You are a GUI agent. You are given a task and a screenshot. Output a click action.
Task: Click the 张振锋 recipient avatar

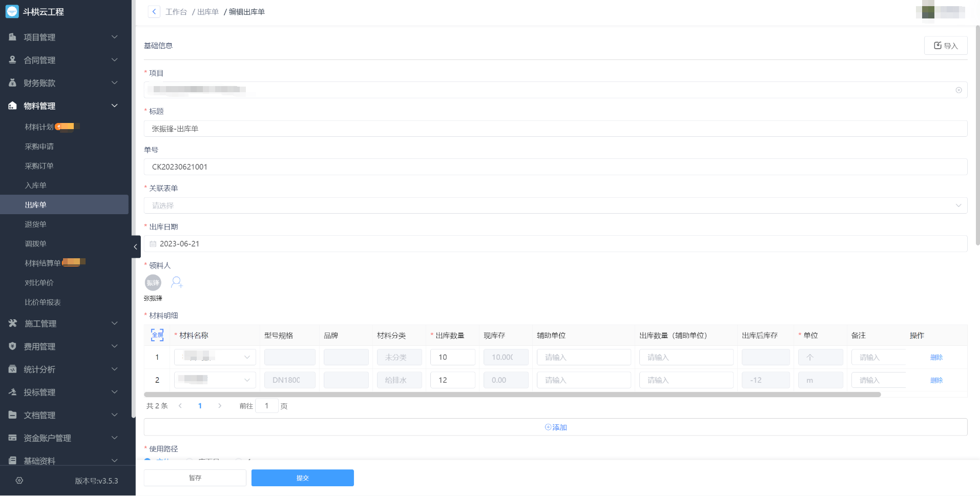(x=153, y=282)
